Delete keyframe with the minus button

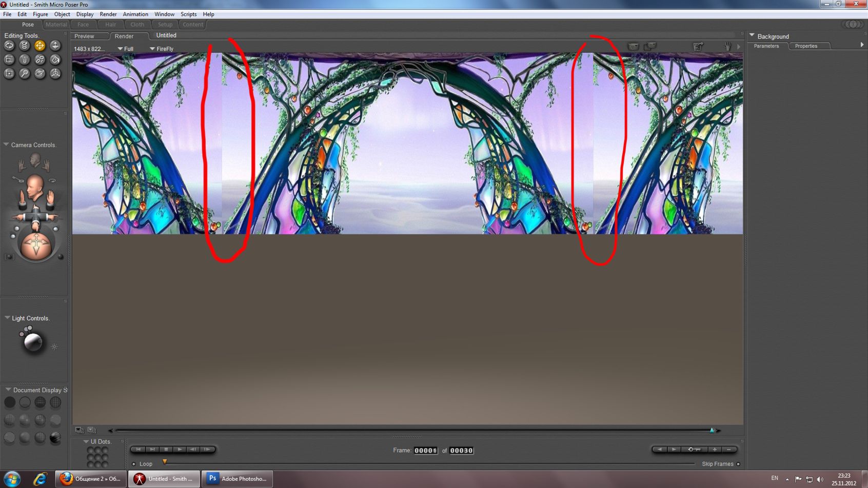coord(729,450)
